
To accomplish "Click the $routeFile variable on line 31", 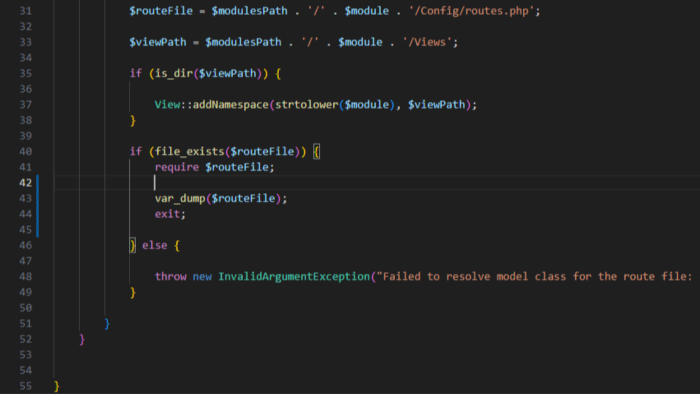I will tap(161, 11).
